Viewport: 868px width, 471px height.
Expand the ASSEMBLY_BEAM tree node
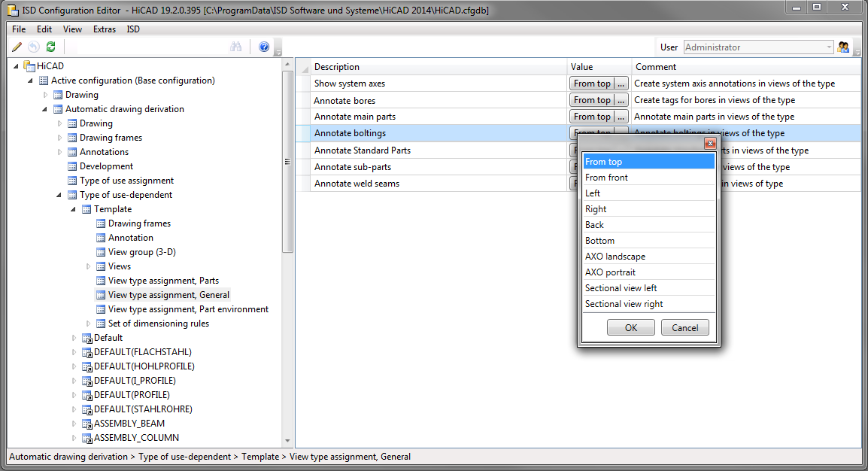[74, 424]
